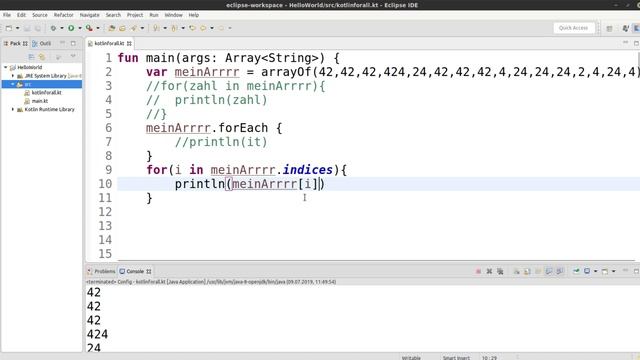Click the New file toolbar icon
Viewport: 640px width, 360px height.
click(x=9, y=28)
